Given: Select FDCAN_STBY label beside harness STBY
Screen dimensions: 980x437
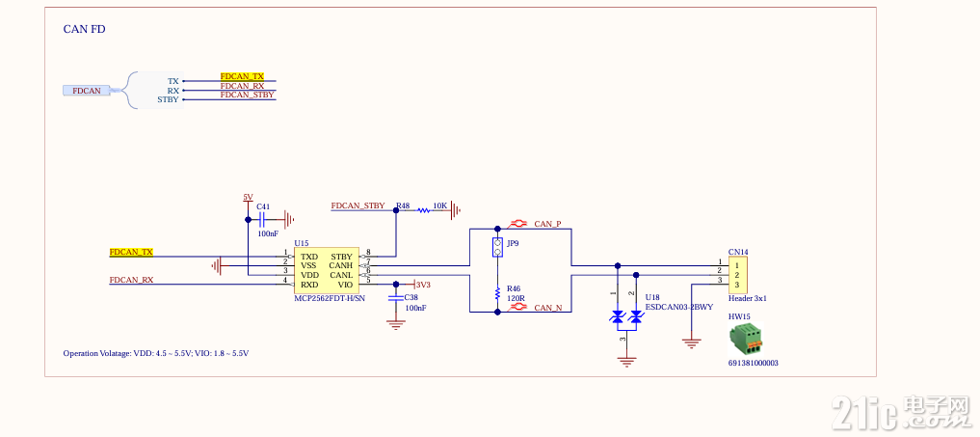Looking at the screenshot, I should (x=248, y=96).
